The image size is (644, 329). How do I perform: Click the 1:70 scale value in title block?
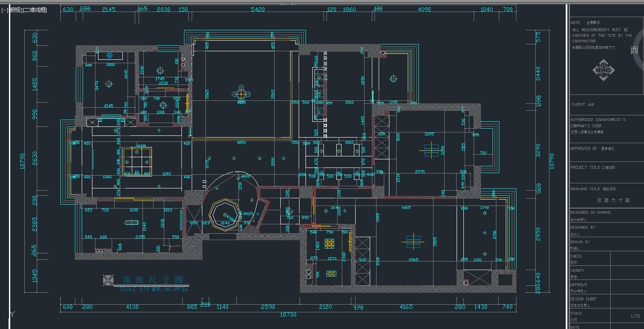(635, 317)
